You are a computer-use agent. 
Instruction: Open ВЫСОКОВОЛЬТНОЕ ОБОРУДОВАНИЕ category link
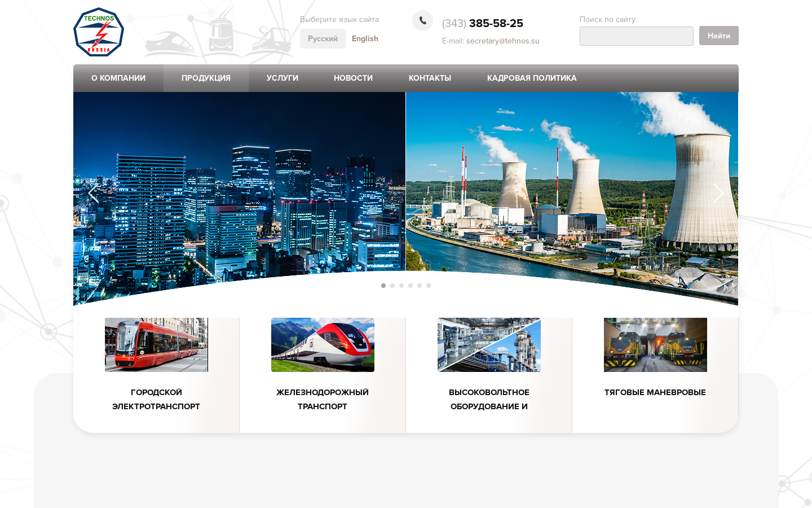point(489,399)
